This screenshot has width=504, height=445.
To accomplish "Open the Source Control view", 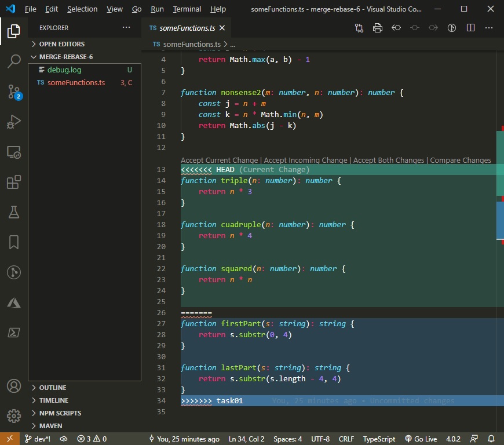I will point(14,91).
